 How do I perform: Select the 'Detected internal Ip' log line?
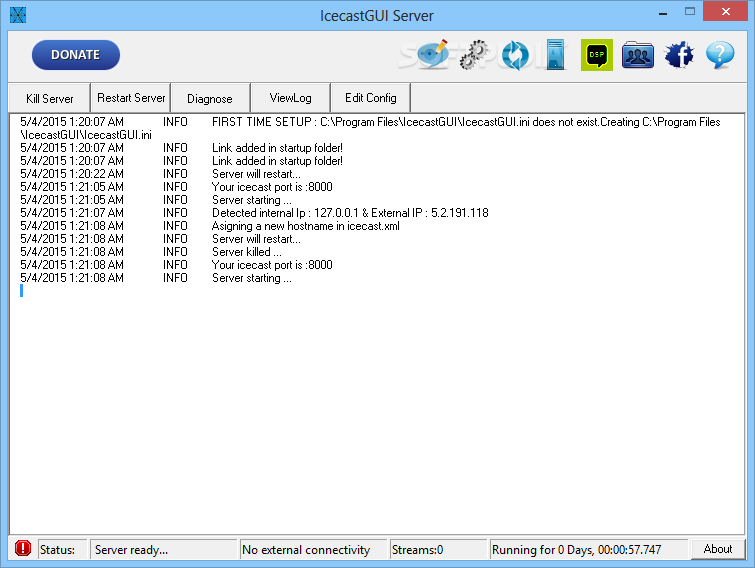click(x=254, y=213)
